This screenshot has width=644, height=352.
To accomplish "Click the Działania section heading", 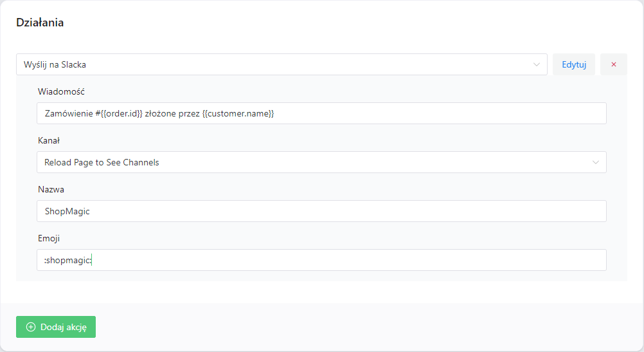I will (40, 23).
